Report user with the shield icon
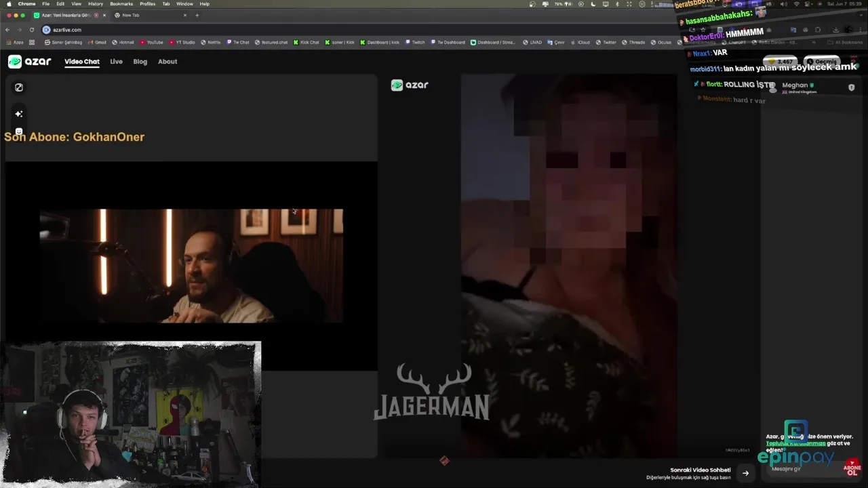This screenshot has height=488, width=868. pos(852,87)
